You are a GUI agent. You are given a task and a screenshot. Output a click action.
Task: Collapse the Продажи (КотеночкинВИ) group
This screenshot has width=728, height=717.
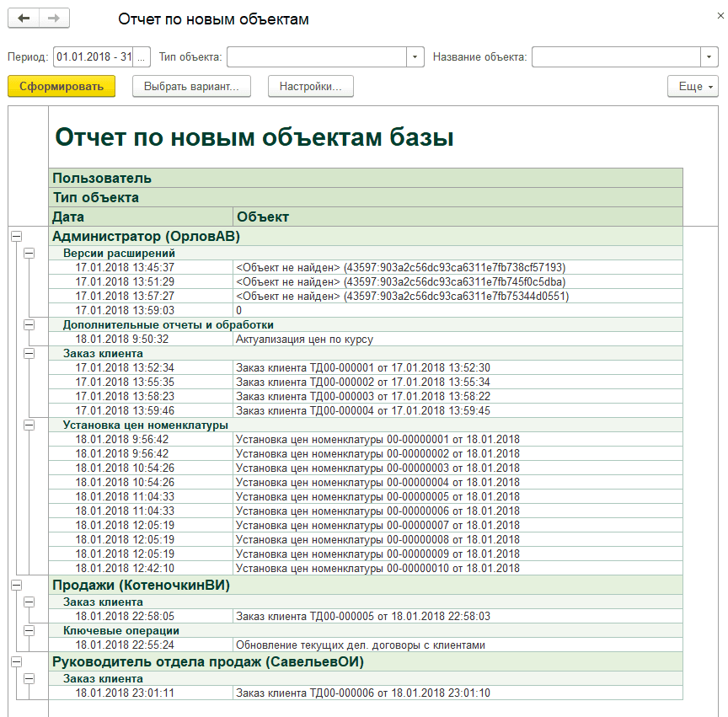(16, 585)
